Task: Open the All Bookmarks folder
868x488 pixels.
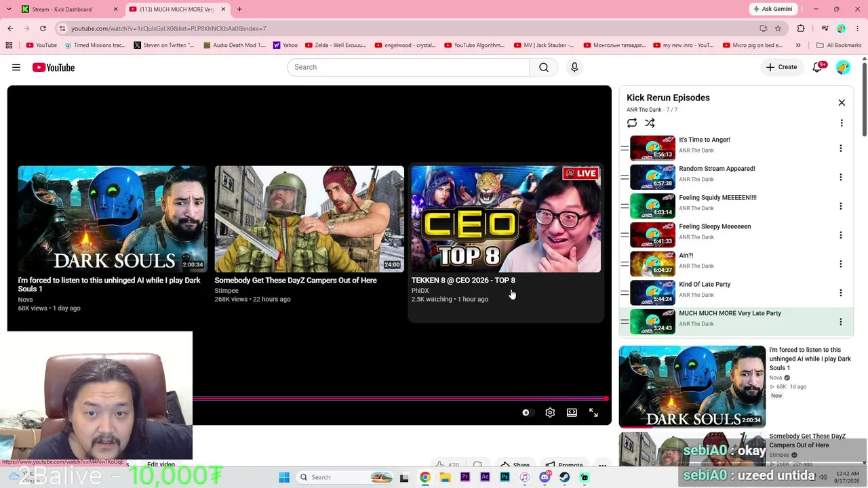Action: 839,45
